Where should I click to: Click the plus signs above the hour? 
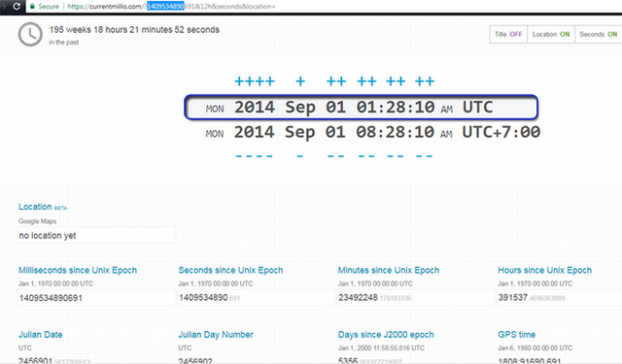[x=366, y=82]
